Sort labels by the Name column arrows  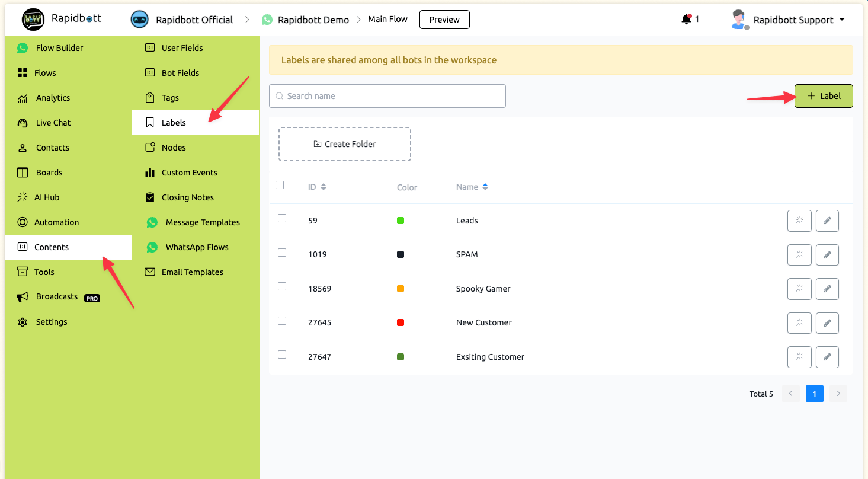pyautogui.click(x=485, y=187)
